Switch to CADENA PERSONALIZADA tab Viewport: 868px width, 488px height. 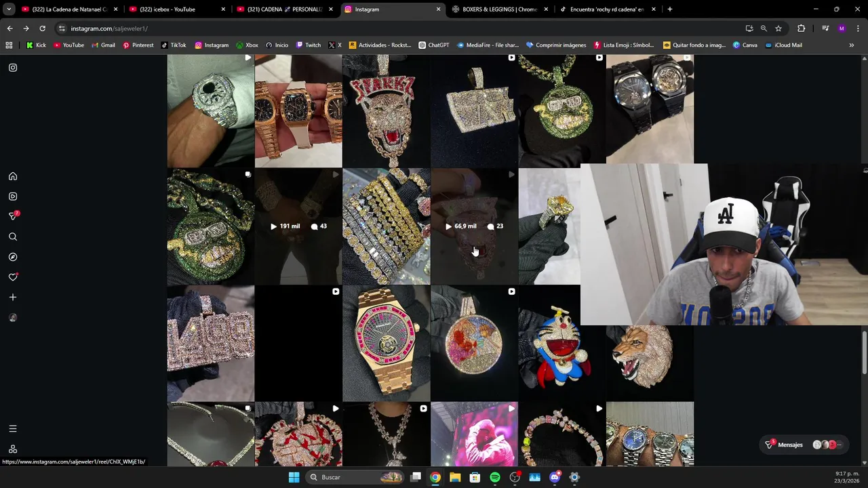[x=285, y=9]
